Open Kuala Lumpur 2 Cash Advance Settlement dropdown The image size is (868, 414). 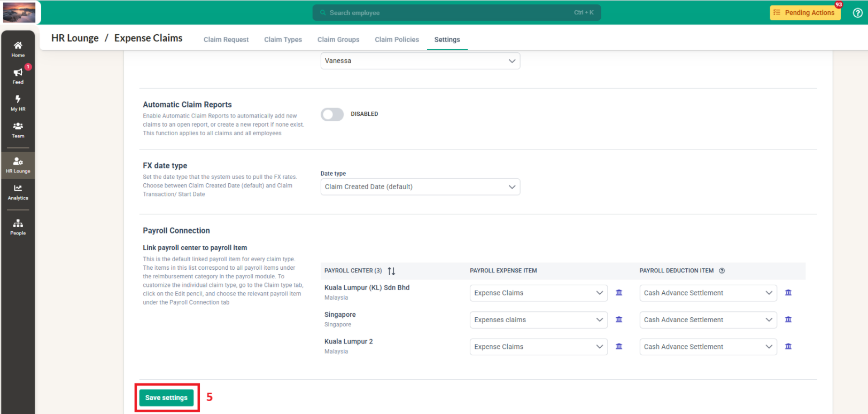pos(708,347)
